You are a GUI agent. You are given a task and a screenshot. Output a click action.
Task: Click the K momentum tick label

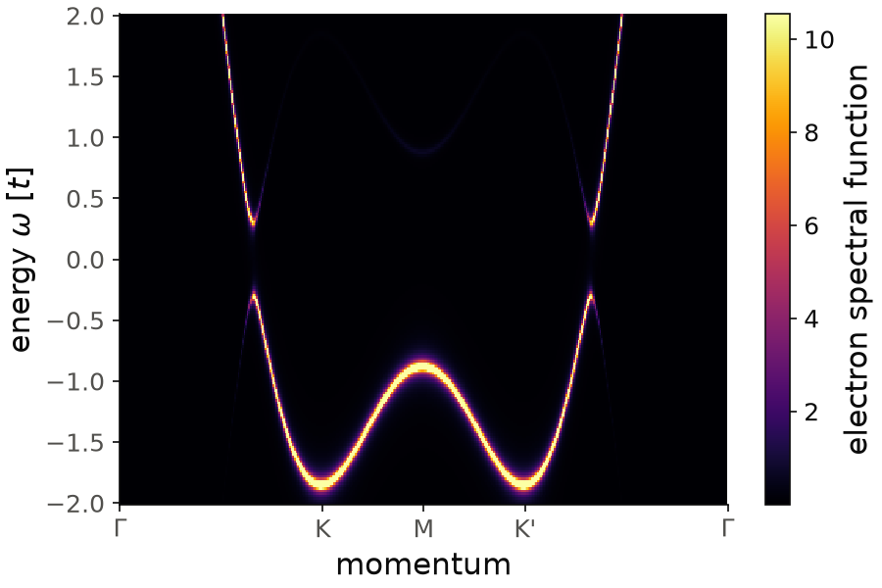tap(322, 528)
